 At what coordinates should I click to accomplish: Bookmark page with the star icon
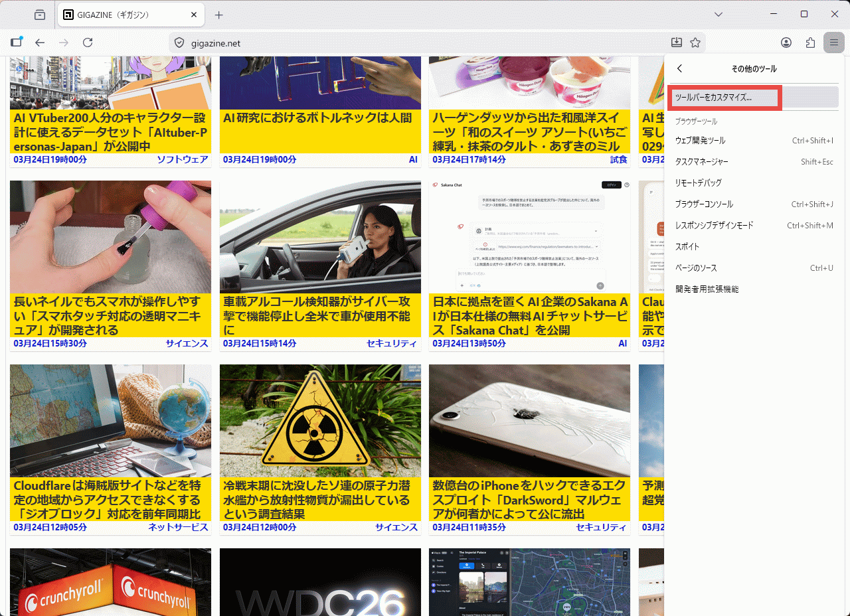pyautogui.click(x=695, y=42)
